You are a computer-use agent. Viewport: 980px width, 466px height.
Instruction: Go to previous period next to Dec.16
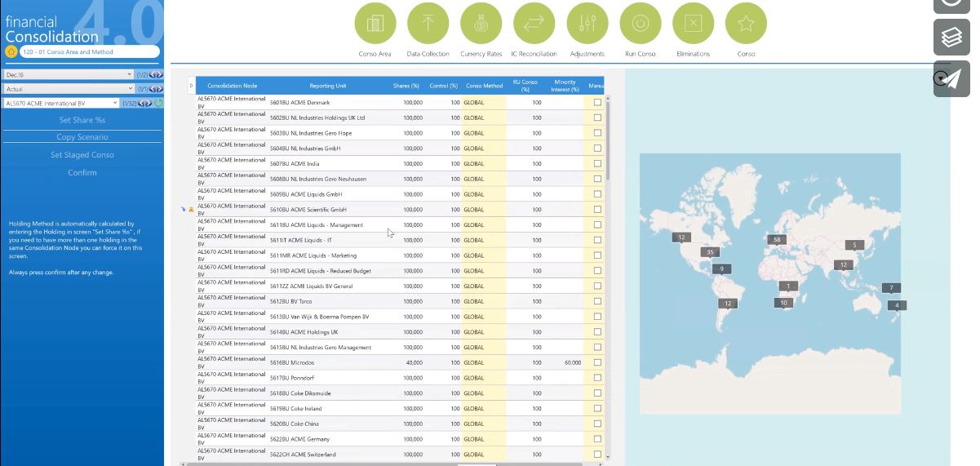[151, 74]
